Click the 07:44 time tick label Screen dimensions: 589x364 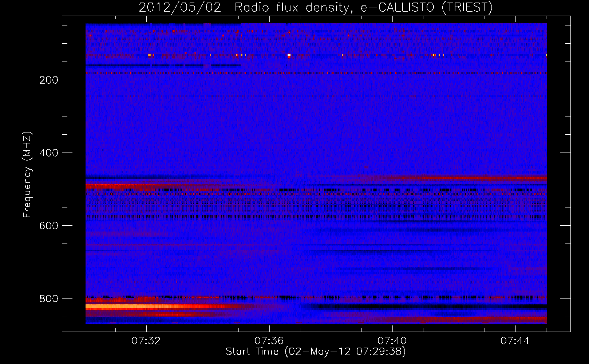515,341
